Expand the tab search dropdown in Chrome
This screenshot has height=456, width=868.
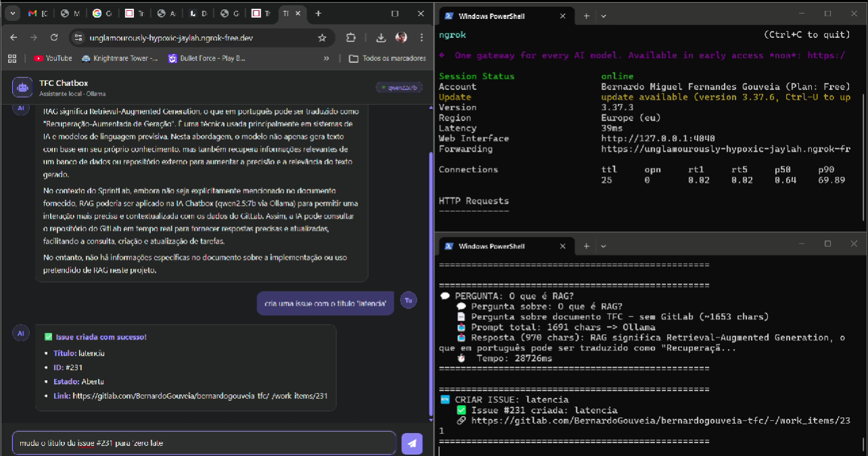(x=13, y=14)
